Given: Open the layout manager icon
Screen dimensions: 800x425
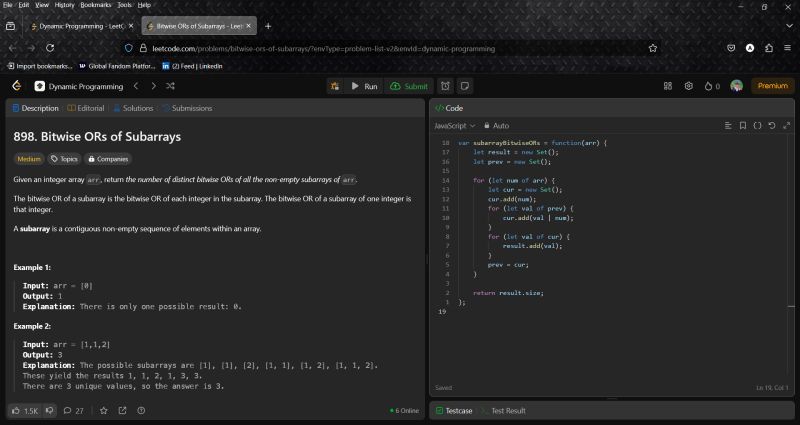Looking at the screenshot, I should 668,86.
